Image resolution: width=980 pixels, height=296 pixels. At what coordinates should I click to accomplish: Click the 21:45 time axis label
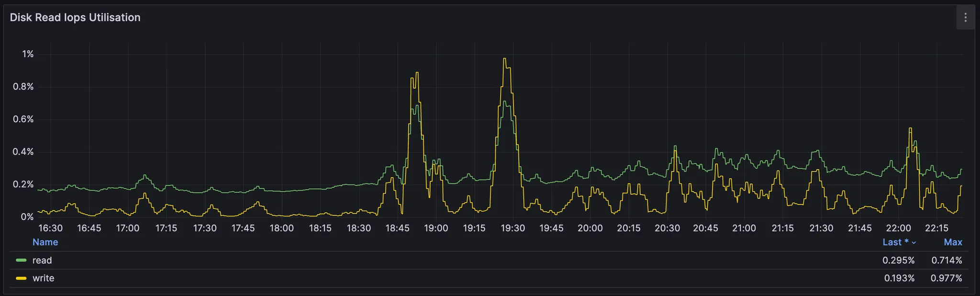(860, 228)
